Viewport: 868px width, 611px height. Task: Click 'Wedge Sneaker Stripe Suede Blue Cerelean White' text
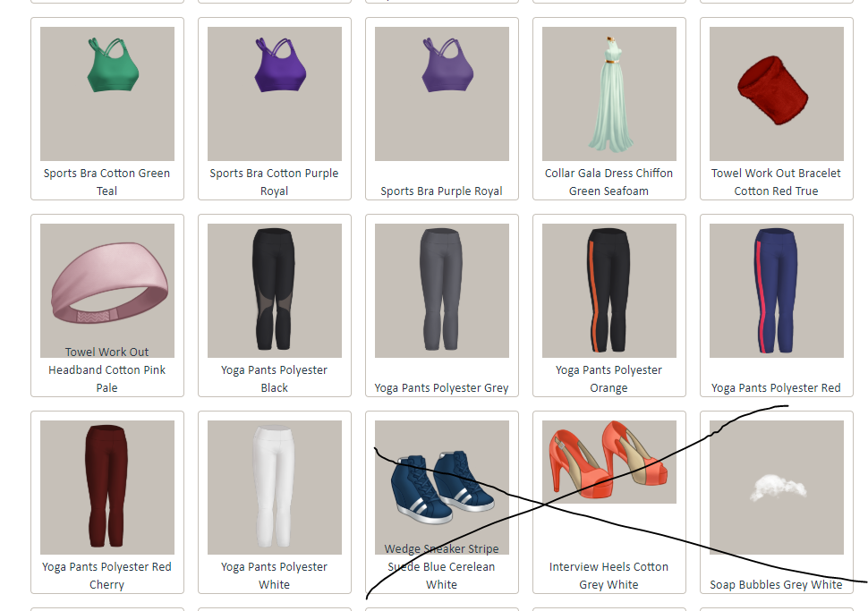pos(441,567)
